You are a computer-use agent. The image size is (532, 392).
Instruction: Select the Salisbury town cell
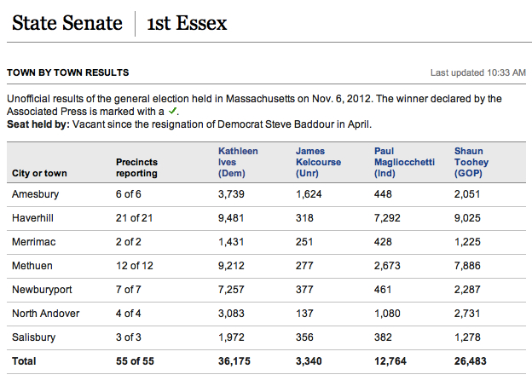point(33,337)
